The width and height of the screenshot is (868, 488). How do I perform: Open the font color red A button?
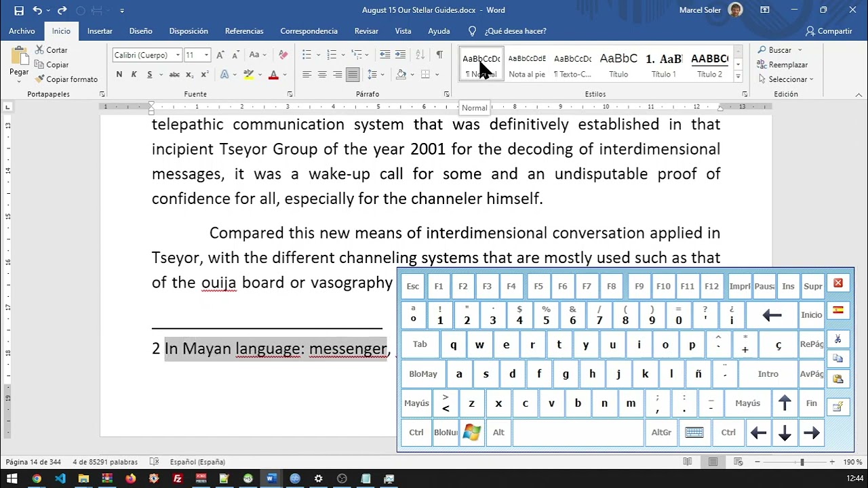(273, 75)
